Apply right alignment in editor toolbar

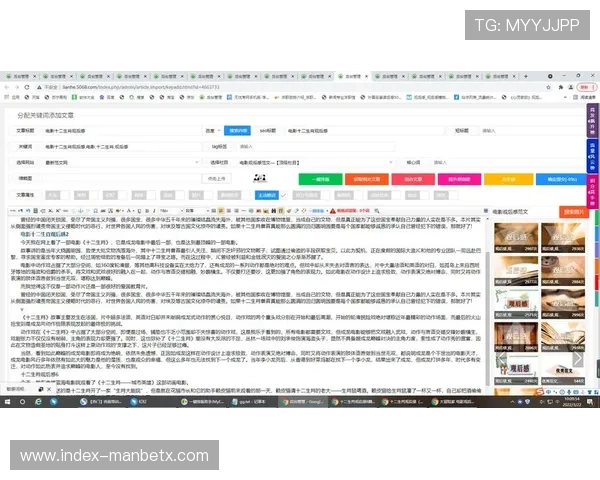(236, 211)
